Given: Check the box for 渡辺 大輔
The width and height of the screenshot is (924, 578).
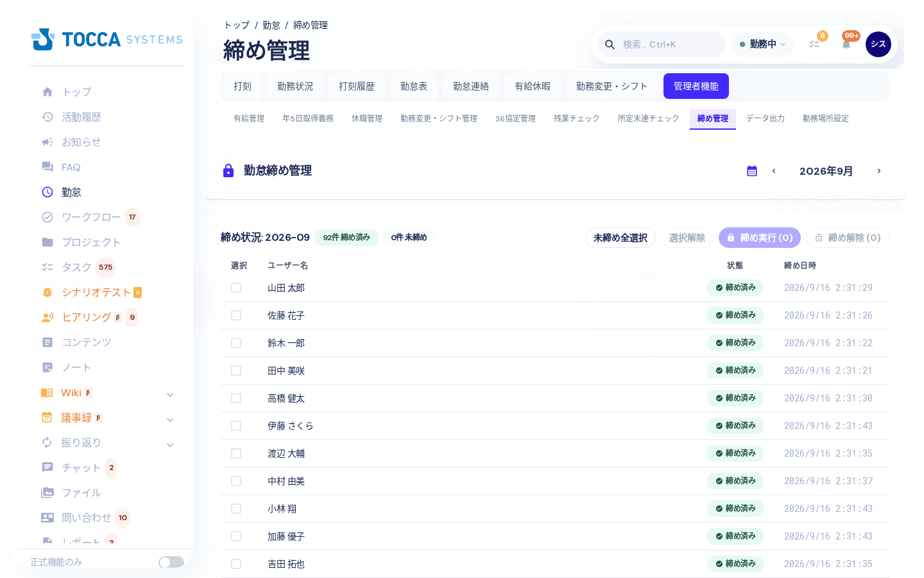Looking at the screenshot, I should point(236,453).
